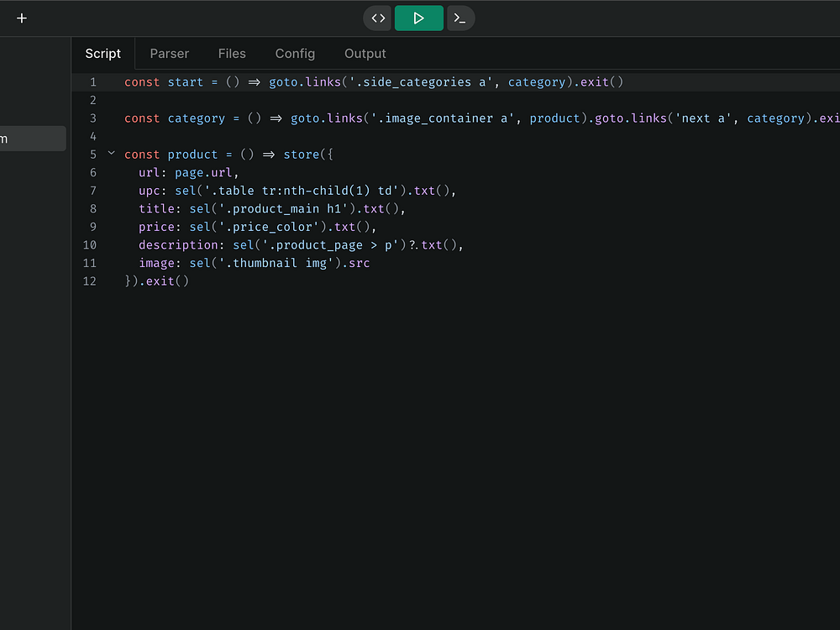Open the terminal prompt icon
This screenshot has width=840, height=630.
[460, 18]
